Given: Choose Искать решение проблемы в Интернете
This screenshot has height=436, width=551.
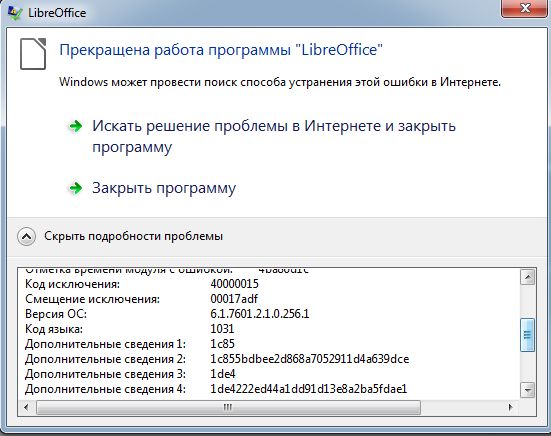Looking at the screenshot, I should click(274, 136).
